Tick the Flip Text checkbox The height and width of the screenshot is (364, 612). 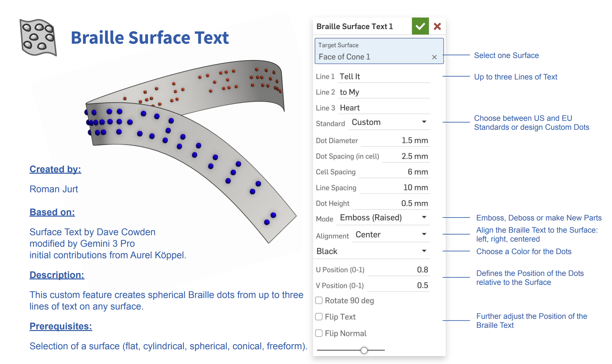click(319, 317)
